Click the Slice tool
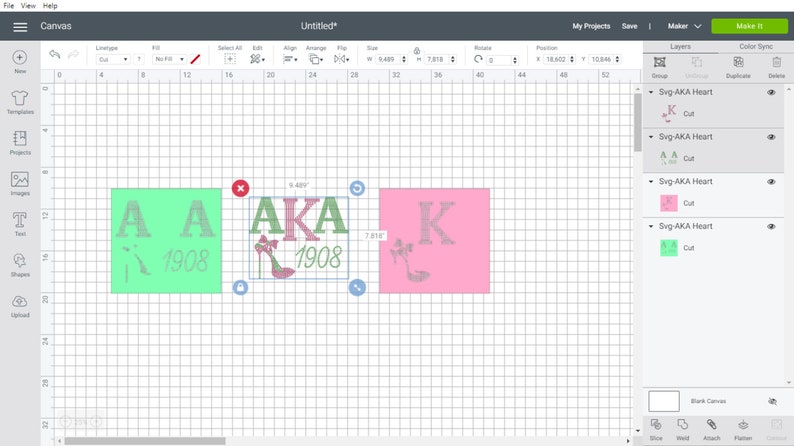This screenshot has height=446, width=794. click(656, 429)
